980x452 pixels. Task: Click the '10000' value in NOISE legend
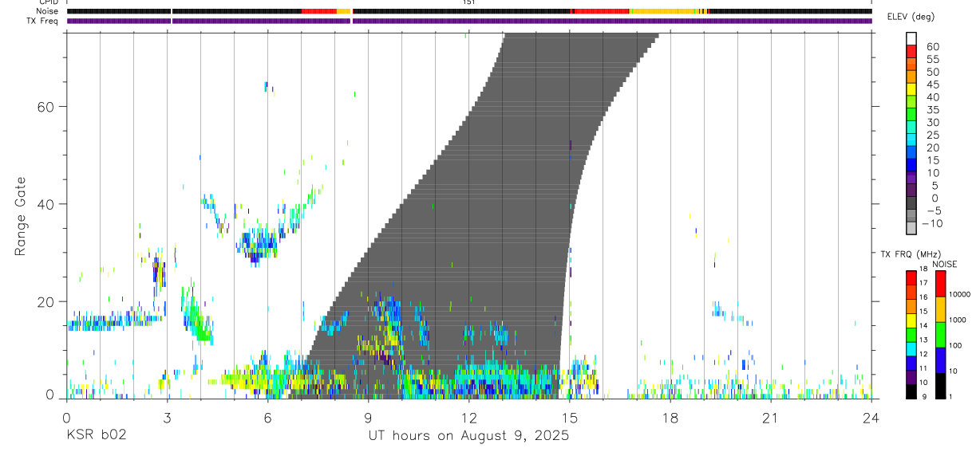(961, 294)
